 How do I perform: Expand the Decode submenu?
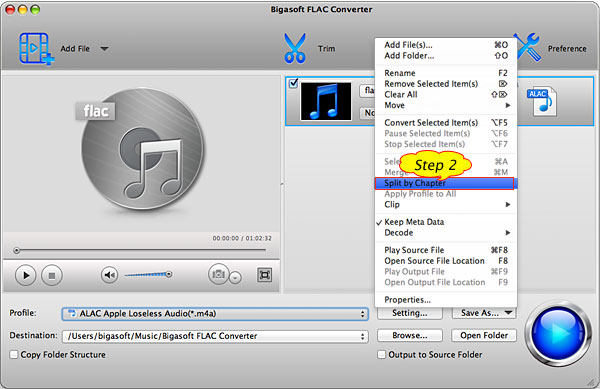[446, 233]
